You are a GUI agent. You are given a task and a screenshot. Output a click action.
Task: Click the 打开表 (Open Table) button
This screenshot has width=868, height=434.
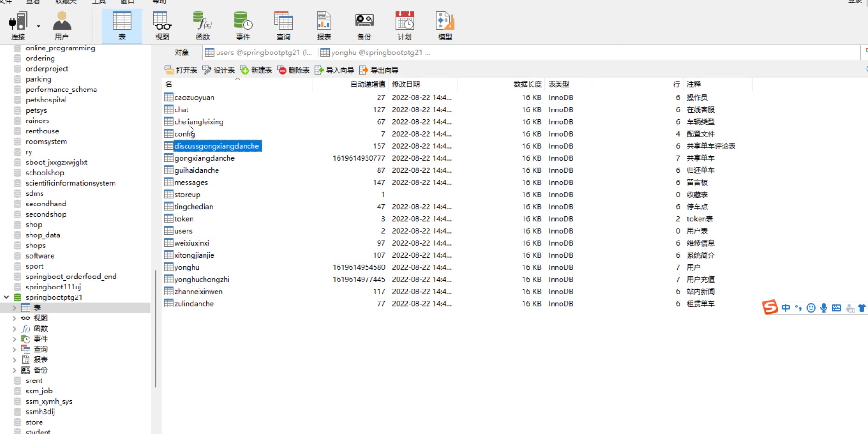click(x=181, y=70)
